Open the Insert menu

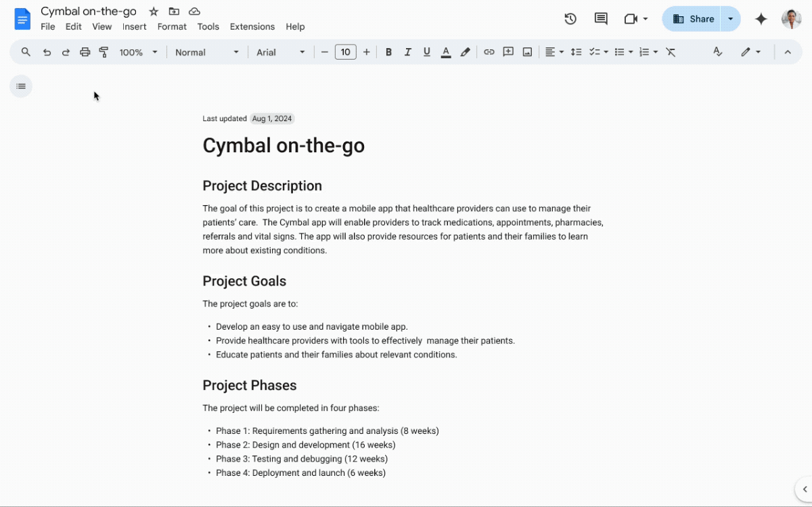134,26
